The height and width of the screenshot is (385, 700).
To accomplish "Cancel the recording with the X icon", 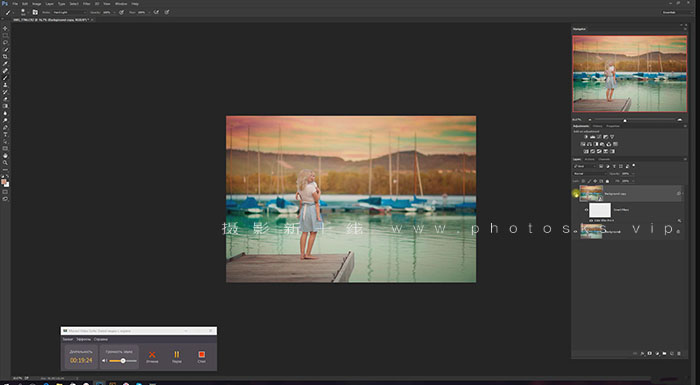I will pos(152,356).
